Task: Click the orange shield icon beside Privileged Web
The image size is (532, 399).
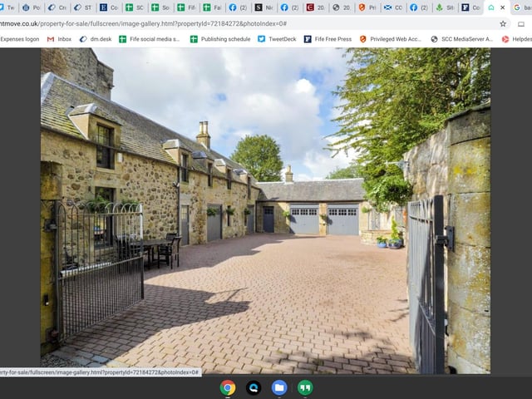Action: 362,39
